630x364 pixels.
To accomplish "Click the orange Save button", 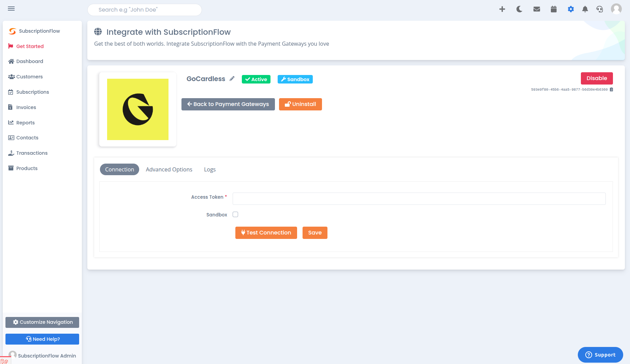I will tap(315, 233).
